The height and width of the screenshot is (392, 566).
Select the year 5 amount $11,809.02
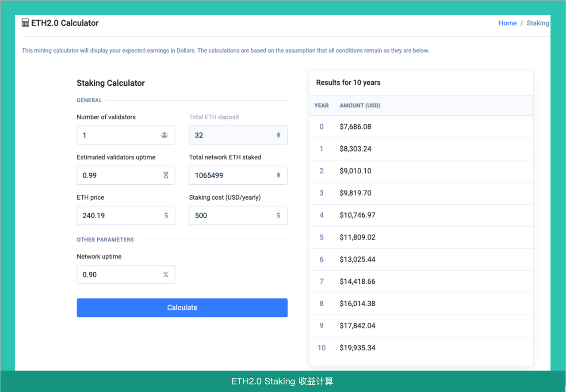(358, 237)
